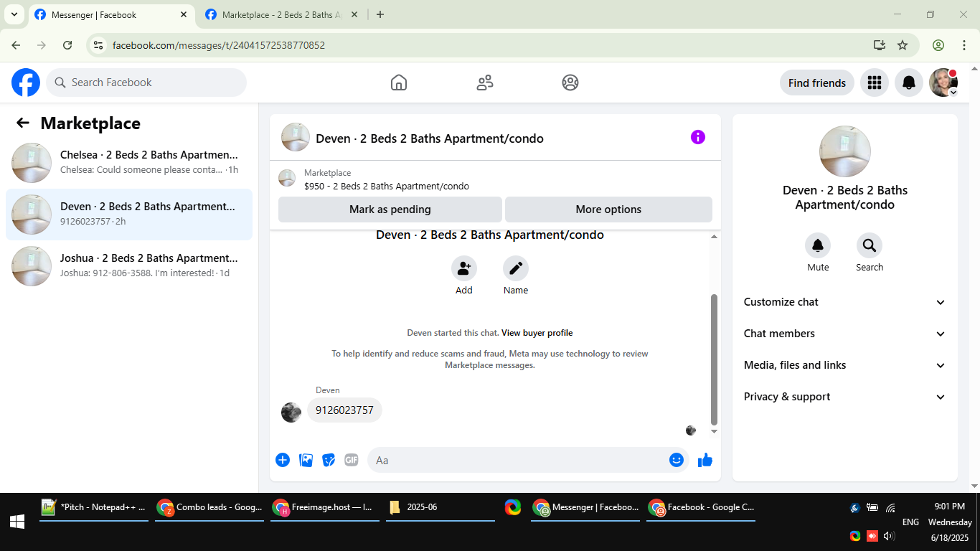This screenshot has height=551, width=980.
Task: View site information icon in address bar
Action: pyautogui.click(x=99, y=45)
